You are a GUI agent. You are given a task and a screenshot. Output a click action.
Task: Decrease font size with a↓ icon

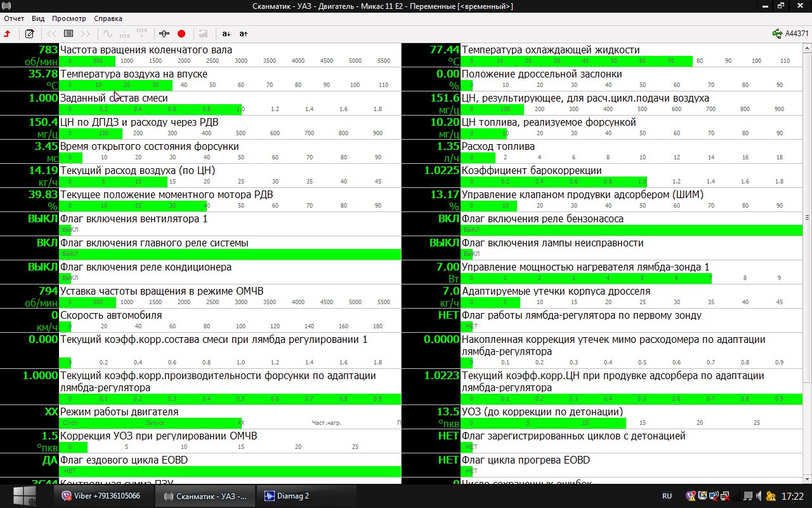pos(226,34)
